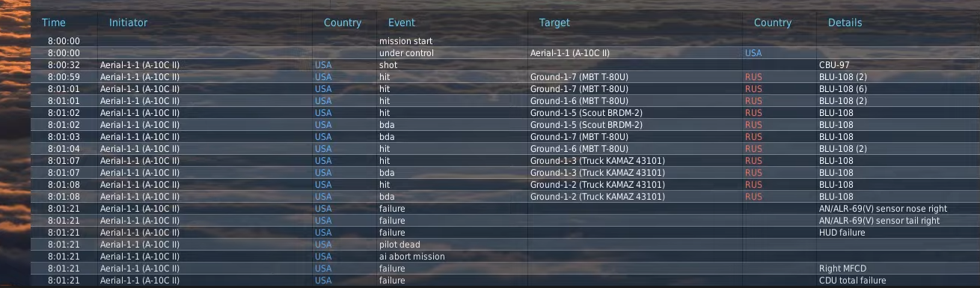Select the under control event row
This screenshot has width=980, height=288.
click(505, 53)
